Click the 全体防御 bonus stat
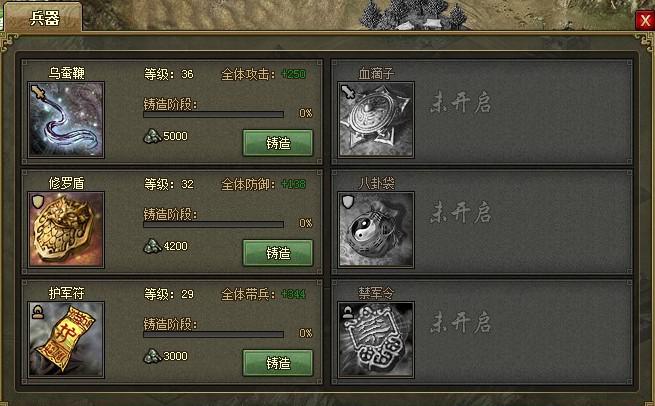The width and height of the screenshot is (655, 406). click(x=264, y=184)
